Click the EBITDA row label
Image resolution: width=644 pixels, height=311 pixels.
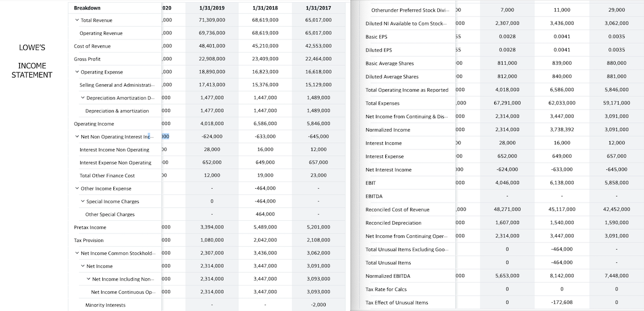(374, 196)
